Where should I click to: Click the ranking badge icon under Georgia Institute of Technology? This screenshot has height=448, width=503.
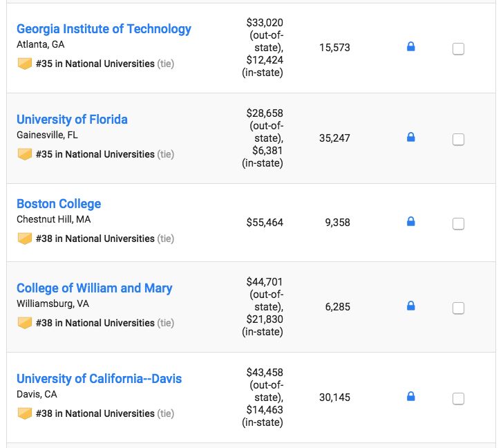pyautogui.click(x=25, y=64)
